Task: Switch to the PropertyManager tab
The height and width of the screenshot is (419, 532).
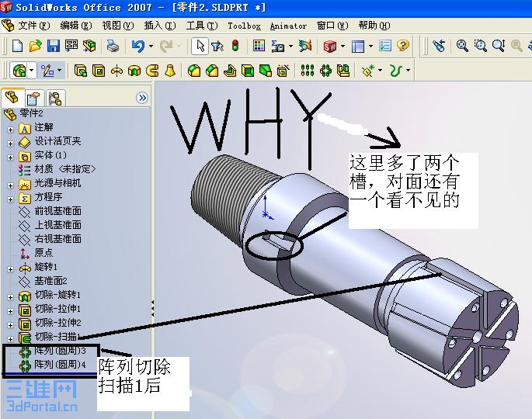Action: coord(34,99)
